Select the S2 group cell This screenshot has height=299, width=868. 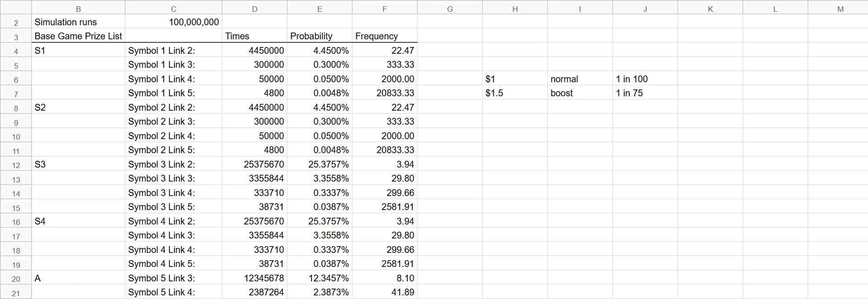tap(78, 107)
